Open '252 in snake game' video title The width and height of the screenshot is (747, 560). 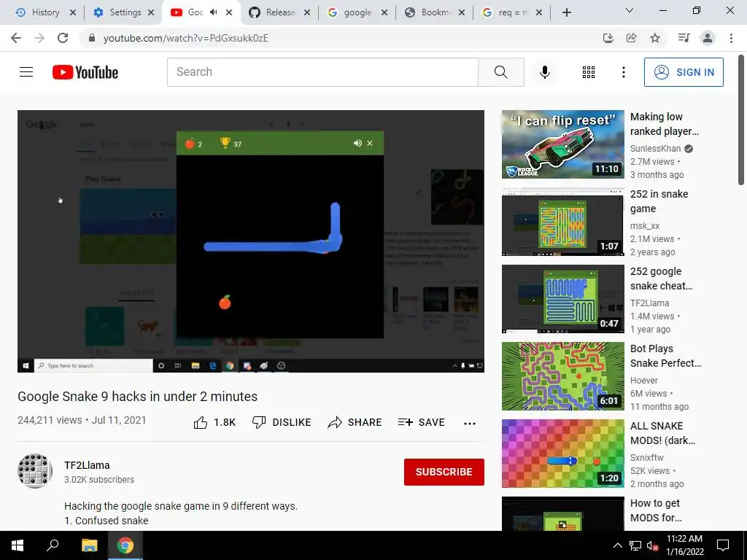point(659,201)
